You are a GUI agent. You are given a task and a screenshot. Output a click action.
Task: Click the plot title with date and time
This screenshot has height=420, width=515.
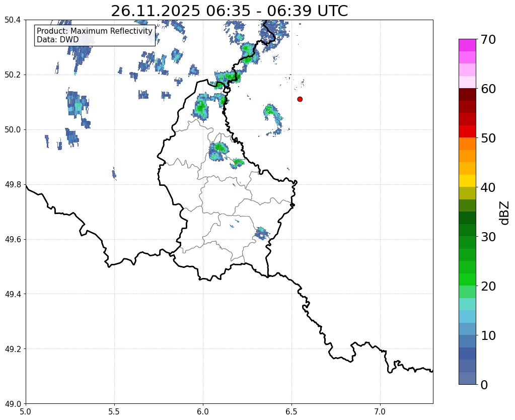pos(229,11)
